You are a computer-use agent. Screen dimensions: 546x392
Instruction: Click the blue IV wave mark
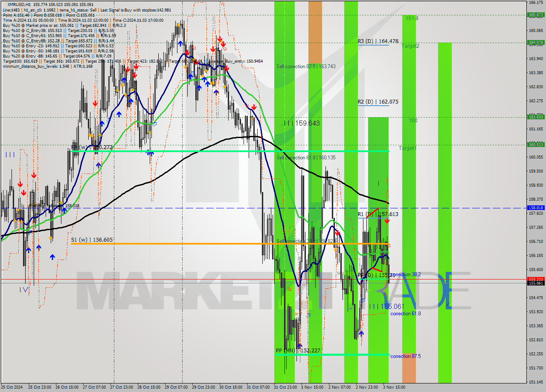23,289
